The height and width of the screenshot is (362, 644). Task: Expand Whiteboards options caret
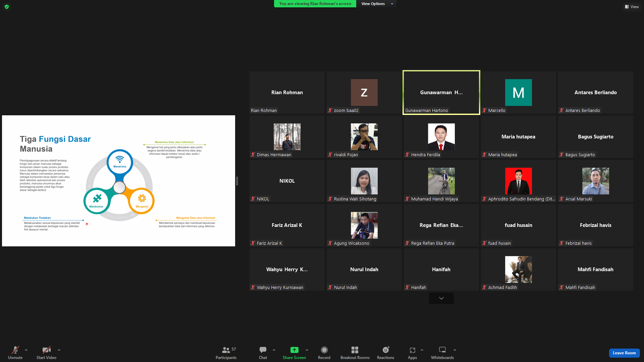[455, 350]
